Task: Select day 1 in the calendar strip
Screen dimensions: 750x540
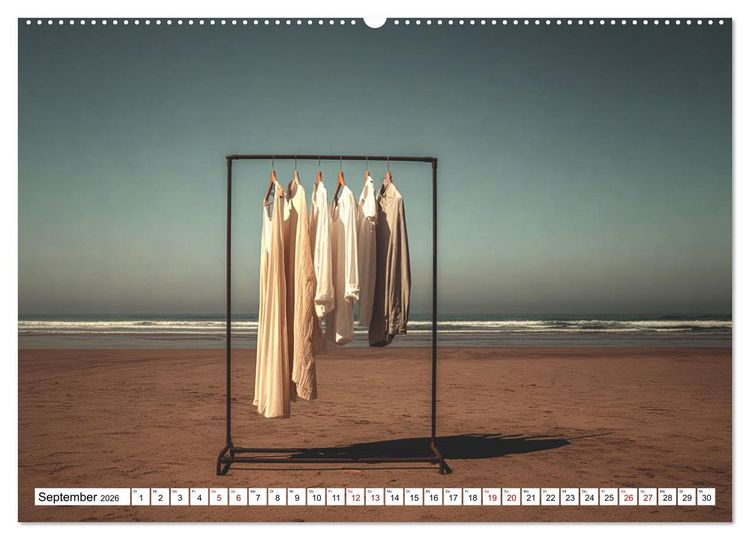Action: click(141, 497)
